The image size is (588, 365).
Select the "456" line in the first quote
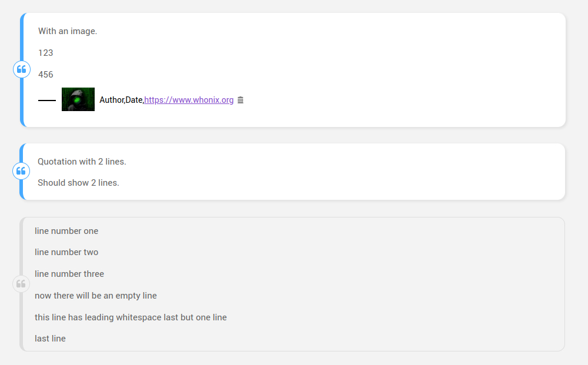click(46, 75)
